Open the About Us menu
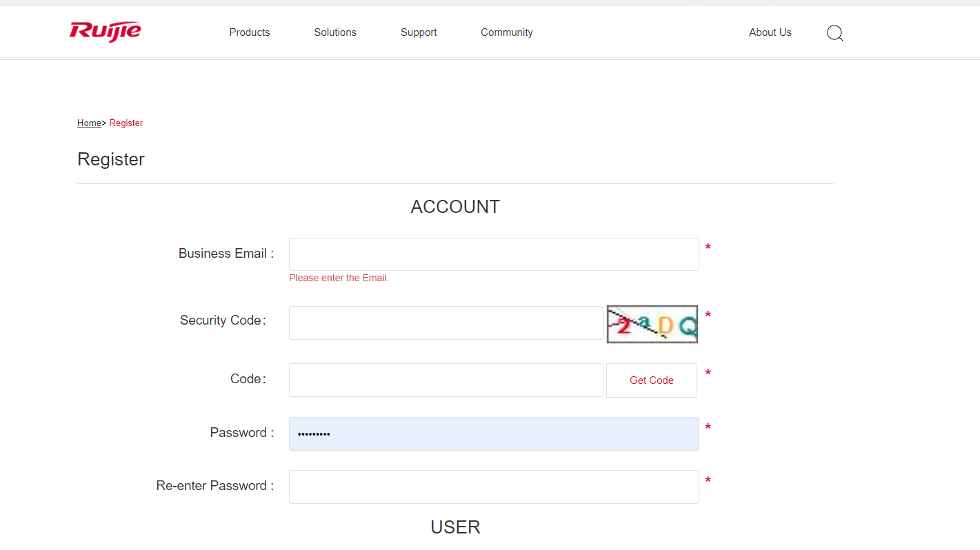This screenshot has height=550, width=980. (770, 32)
